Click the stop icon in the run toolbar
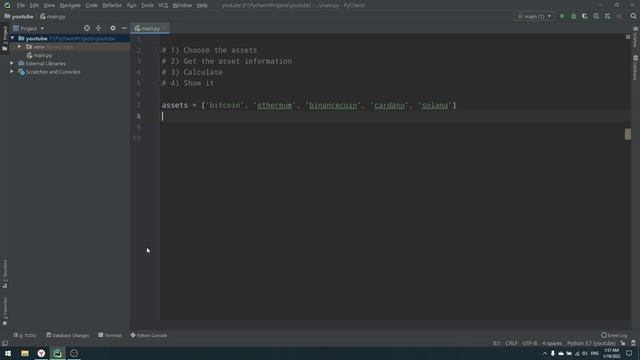The width and height of the screenshot is (640, 360). (x=619, y=16)
